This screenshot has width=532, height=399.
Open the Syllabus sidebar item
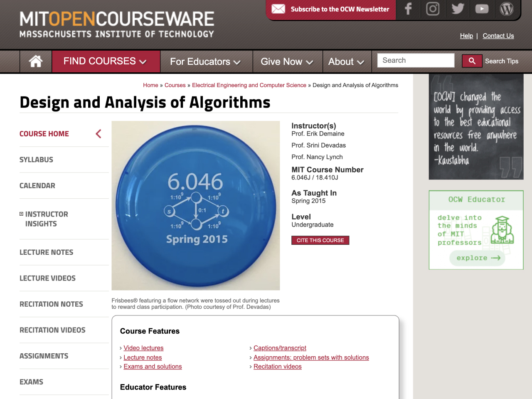tap(36, 160)
